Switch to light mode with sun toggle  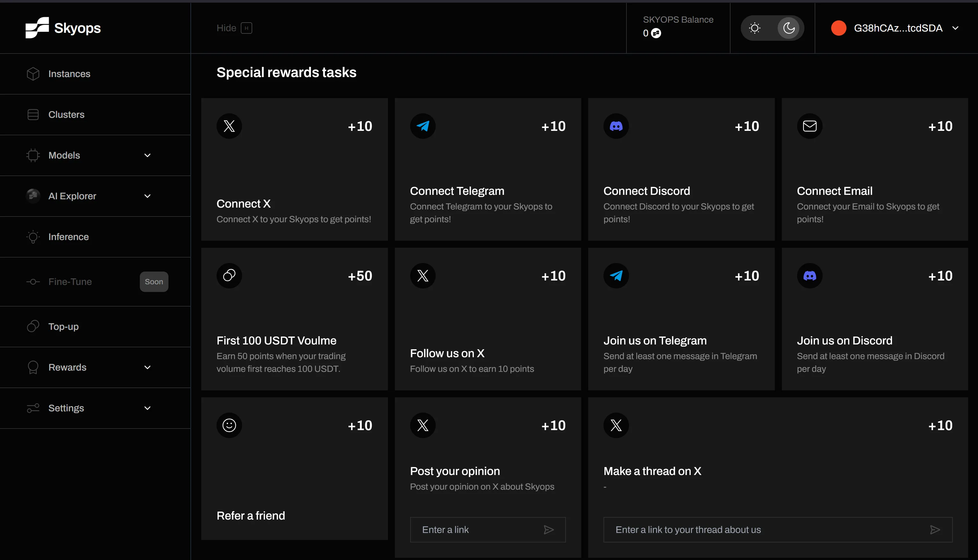pos(755,28)
